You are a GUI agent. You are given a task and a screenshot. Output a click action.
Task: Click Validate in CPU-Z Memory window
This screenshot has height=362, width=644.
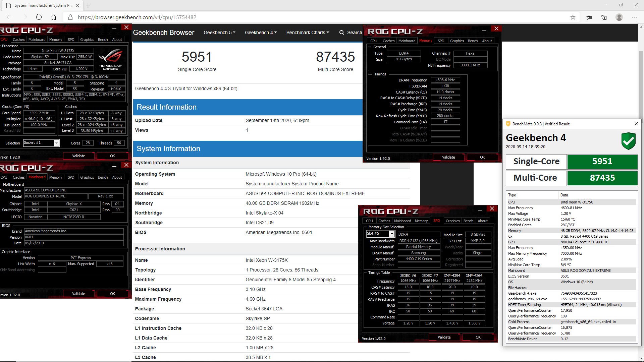[448, 157]
